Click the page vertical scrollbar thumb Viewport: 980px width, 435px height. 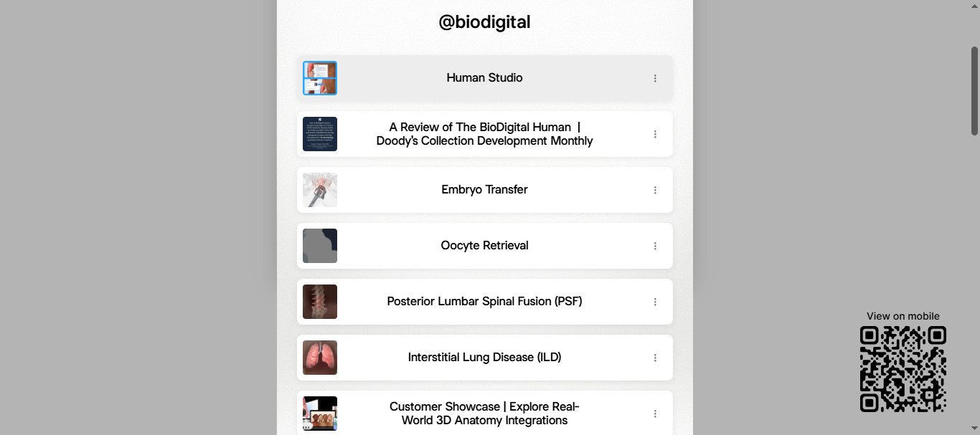(x=975, y=91)
